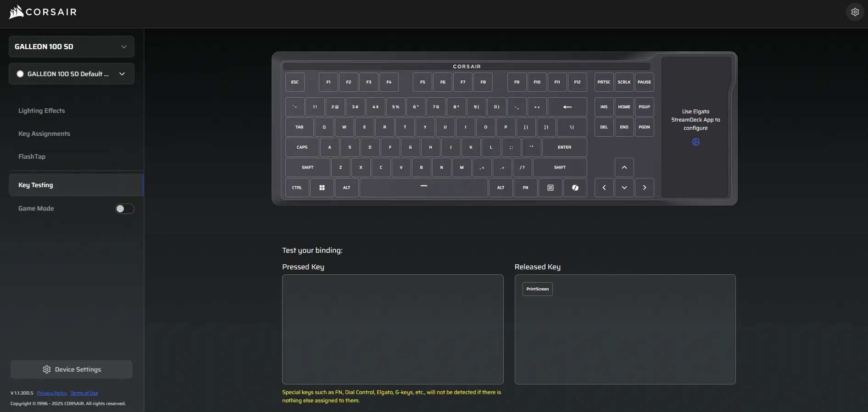Click the gear icon in Device Settings
Image resolution: width=868 pixels, height=412 pixels.
(47, 369)
